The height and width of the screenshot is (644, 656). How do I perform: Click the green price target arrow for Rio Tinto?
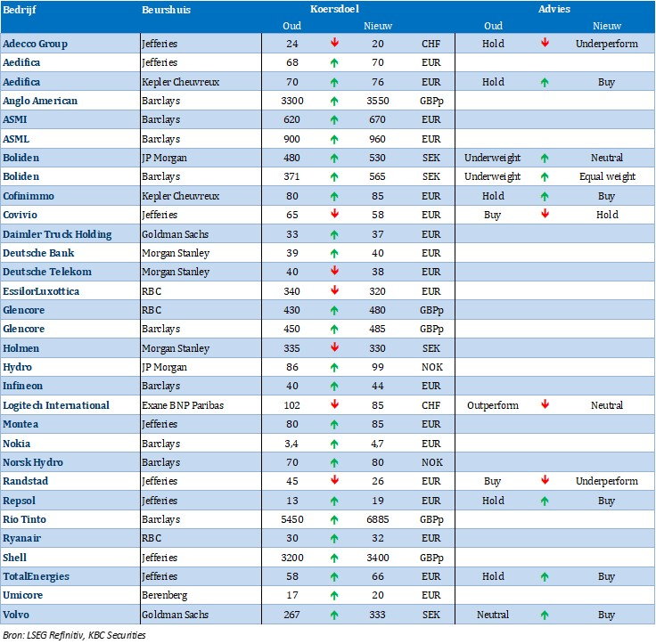(333, 519)
